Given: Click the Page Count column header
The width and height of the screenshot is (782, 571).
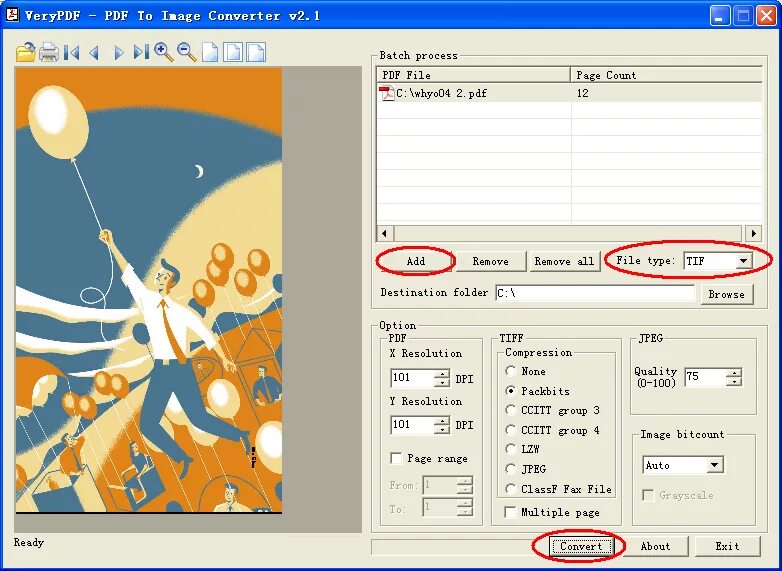Looking at the screenshot, I should coord(666,75).
